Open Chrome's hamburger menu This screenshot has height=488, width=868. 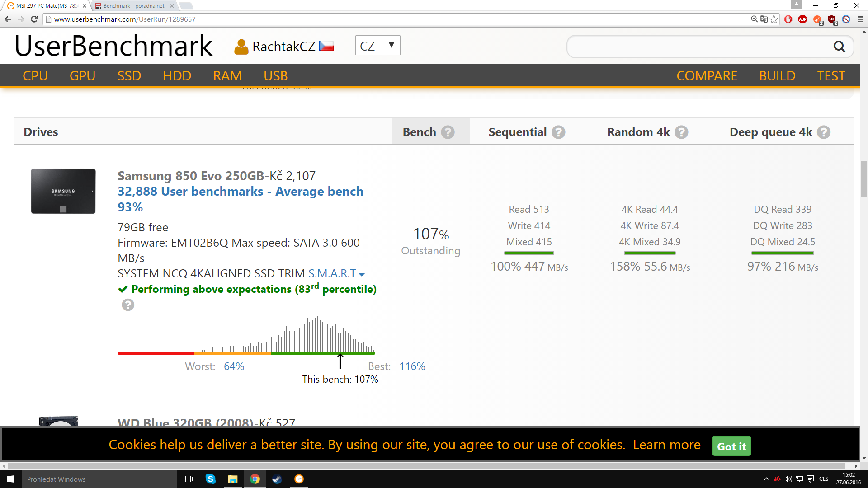pyautogui.click(x=860, y=19)
